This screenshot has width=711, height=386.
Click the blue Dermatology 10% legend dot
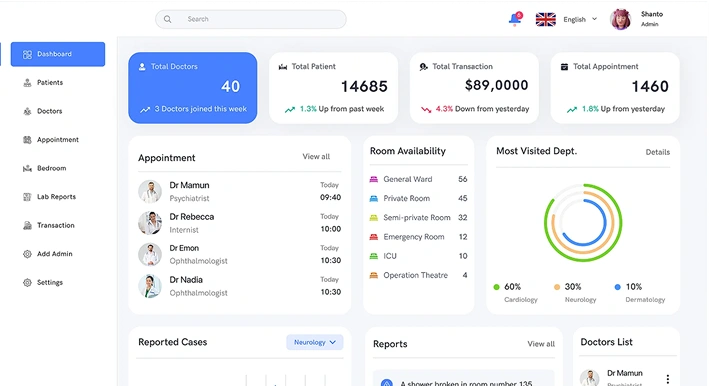[x=617, y=287]
